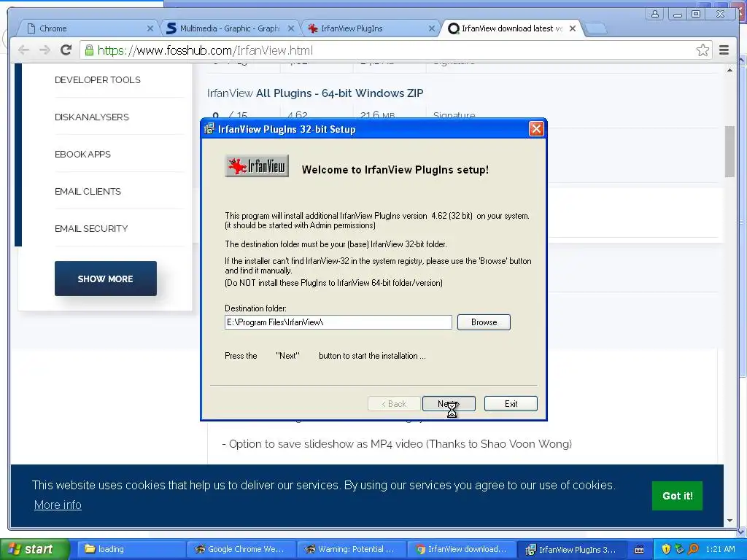Switch to the Google Chrome We... taskbar button

[241, 549]
